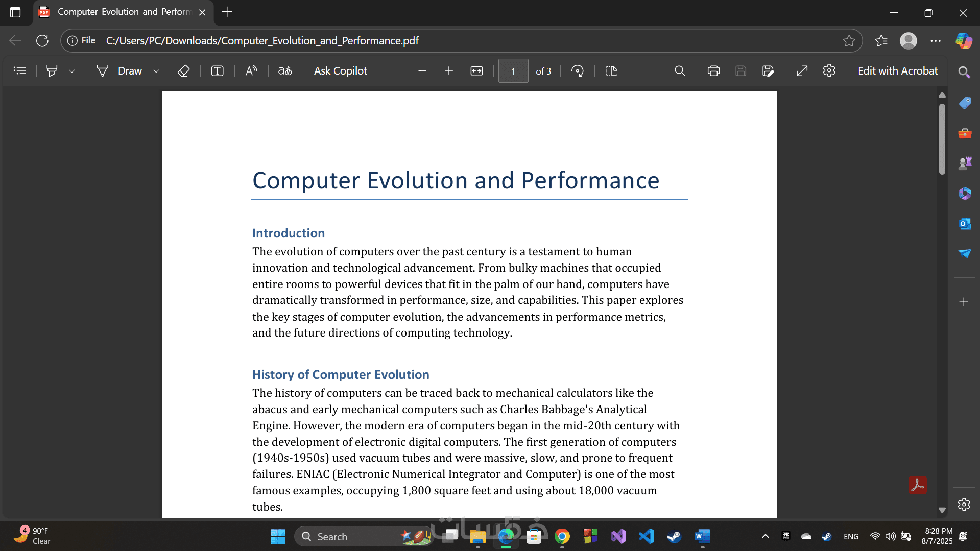980x551 pixels.
Task: Print the PDF document
Action: 713,71
